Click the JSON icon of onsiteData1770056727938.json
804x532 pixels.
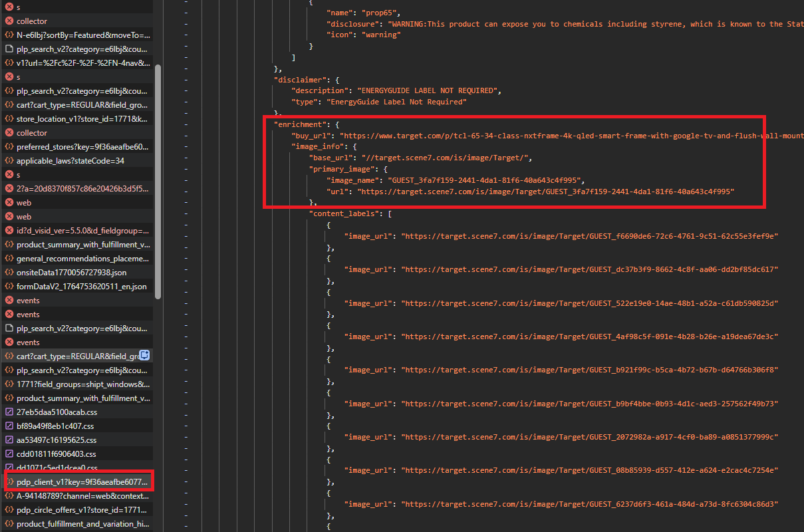(x=9, y=273)
